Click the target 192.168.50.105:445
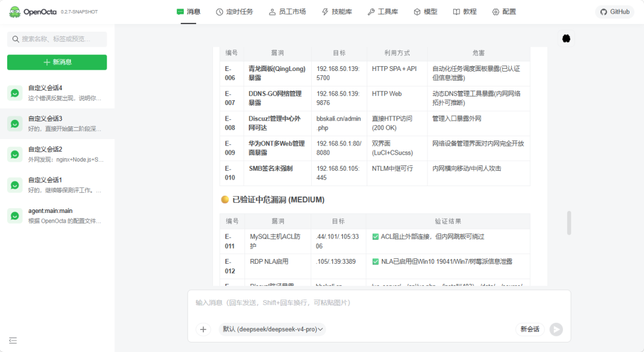Image resolution: width=644 pixels, height=352 pixels. click(x=338, y=173)
